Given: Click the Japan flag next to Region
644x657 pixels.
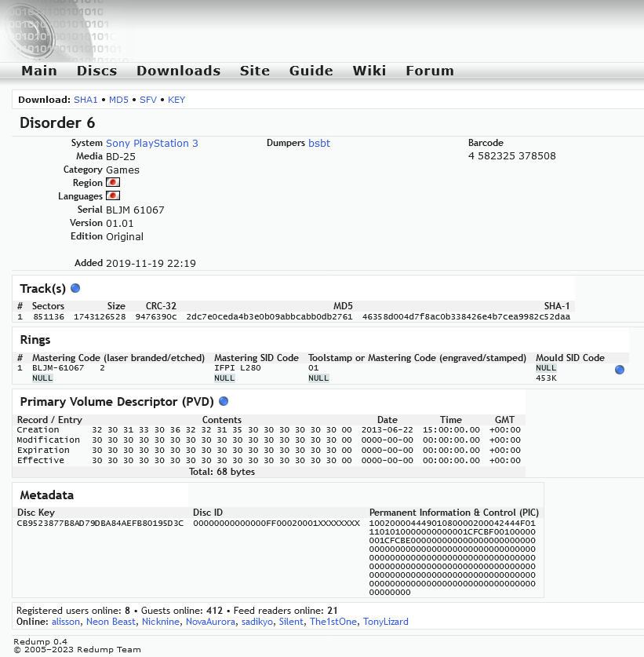Looking at the screenshot, I should point(113,183).
